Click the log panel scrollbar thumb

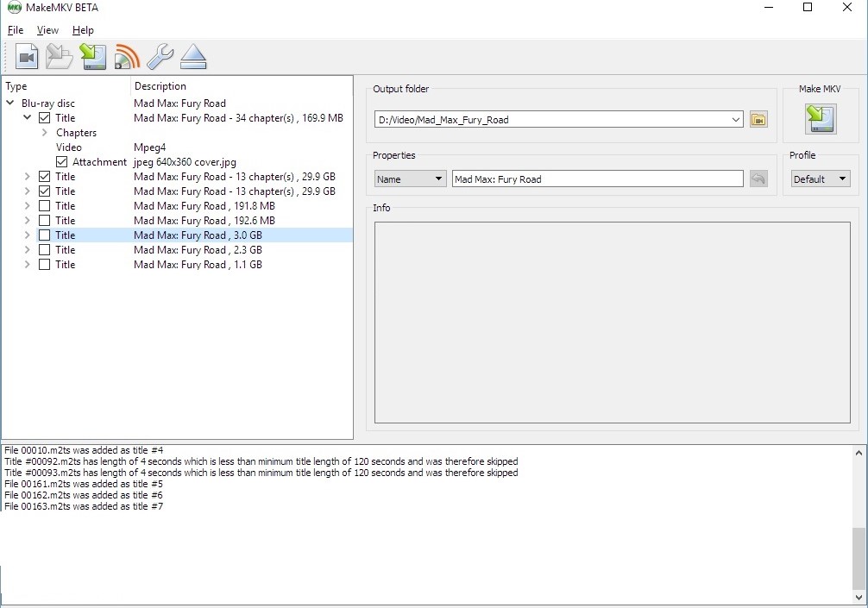859,560
